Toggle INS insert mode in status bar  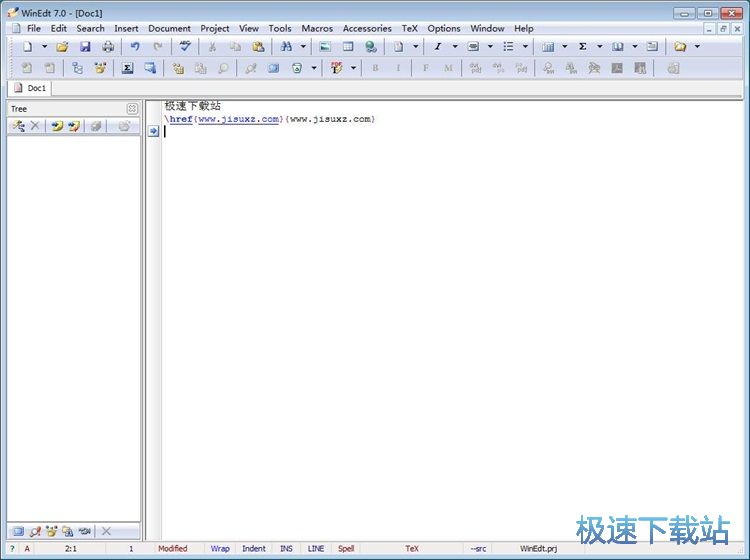click(286, 549)
